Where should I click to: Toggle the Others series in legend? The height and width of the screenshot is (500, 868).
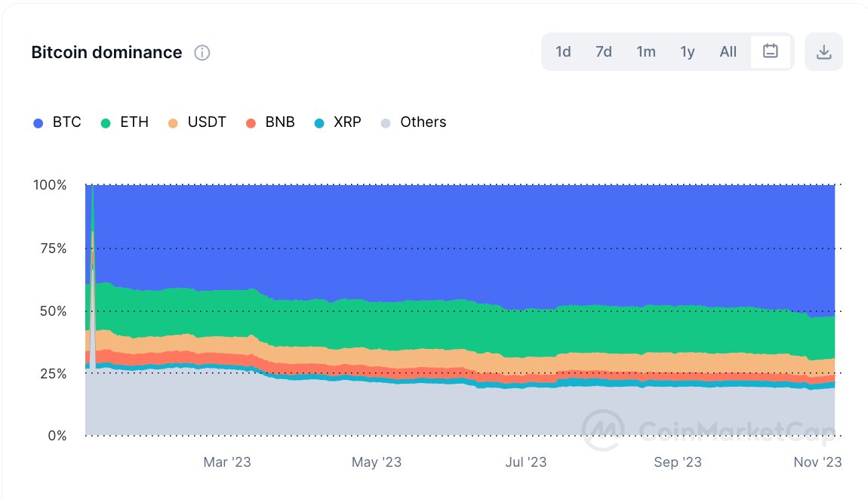(414, 122)
